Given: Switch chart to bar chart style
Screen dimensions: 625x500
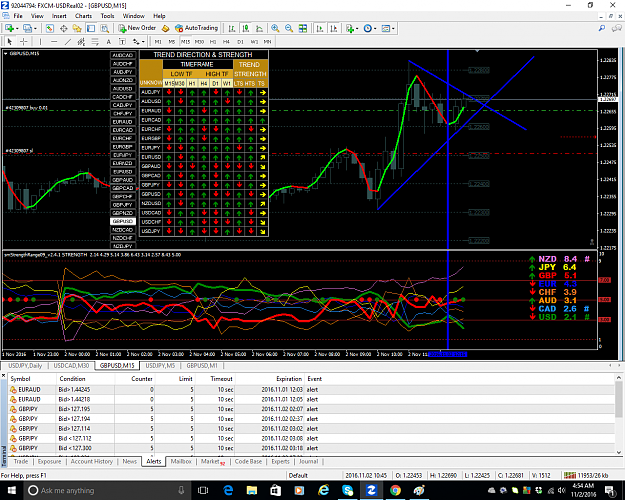Looking at the screenshot, I should coord(232,28).
